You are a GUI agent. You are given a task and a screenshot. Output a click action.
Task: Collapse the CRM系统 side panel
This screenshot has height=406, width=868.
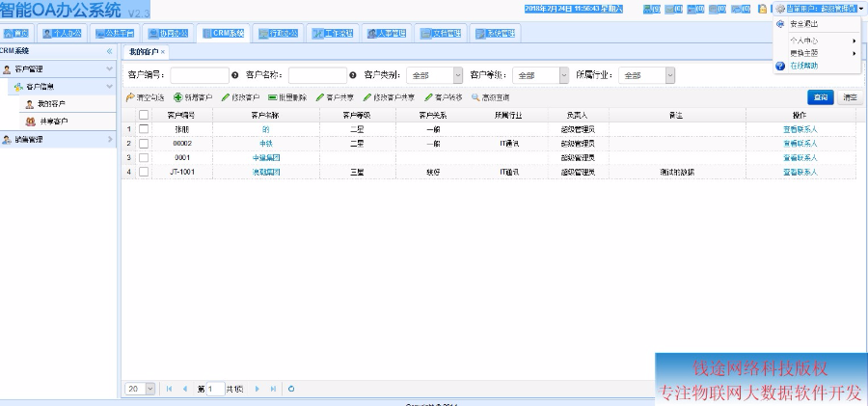pyautogui.click(x=109, y=51)
